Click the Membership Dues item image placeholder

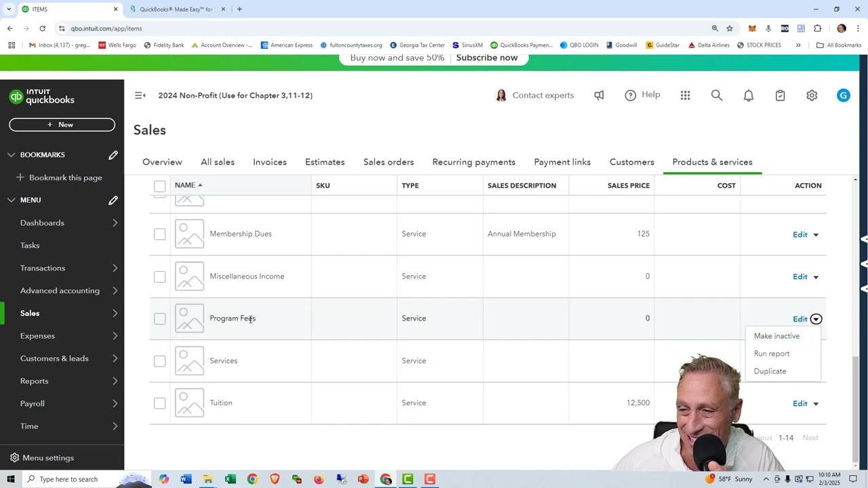pos(189,234)
